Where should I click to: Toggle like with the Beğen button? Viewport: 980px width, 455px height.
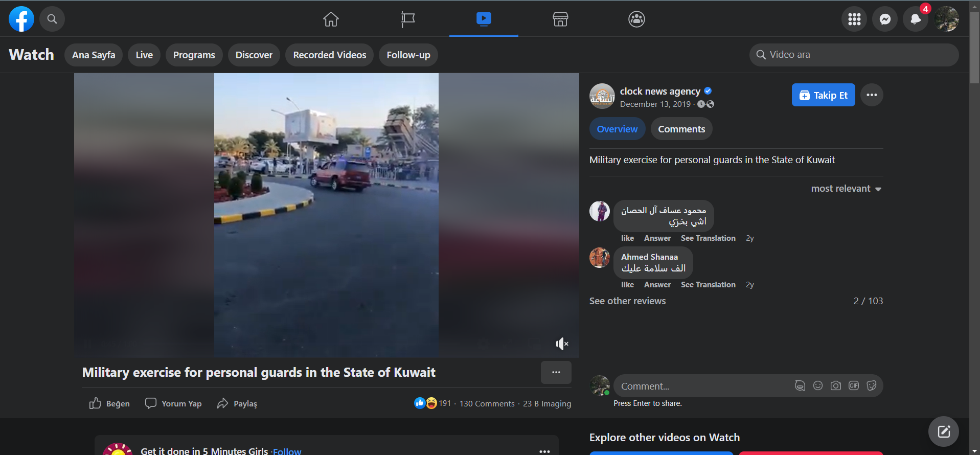coord(109,403)
